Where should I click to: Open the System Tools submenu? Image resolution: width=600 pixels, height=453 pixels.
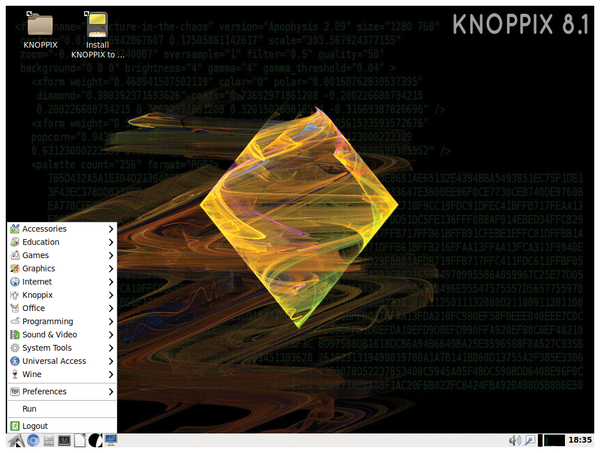(62, 348)
